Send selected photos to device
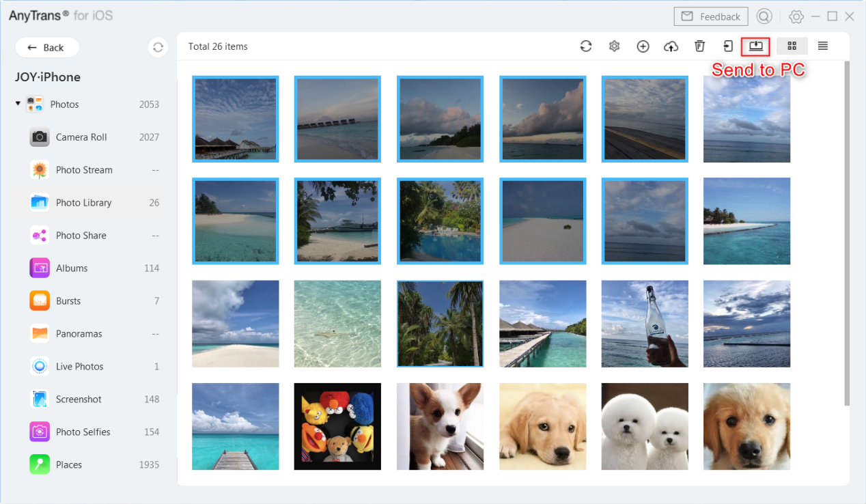This screenshot has width=866, height=504. pos(727,46)
